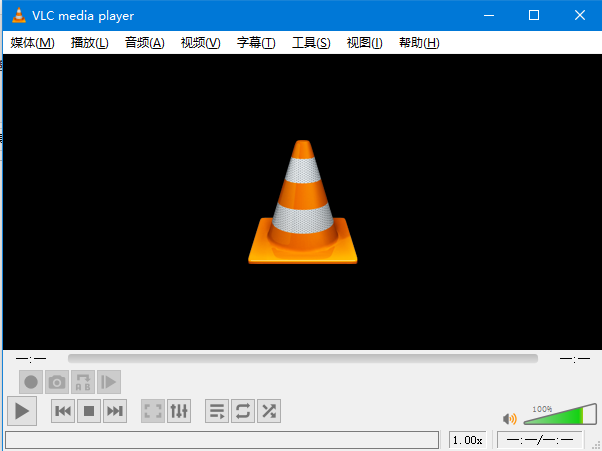Screen dimensions: 602x451
Task: Minimize the VLC window
Action: (489, 15)
